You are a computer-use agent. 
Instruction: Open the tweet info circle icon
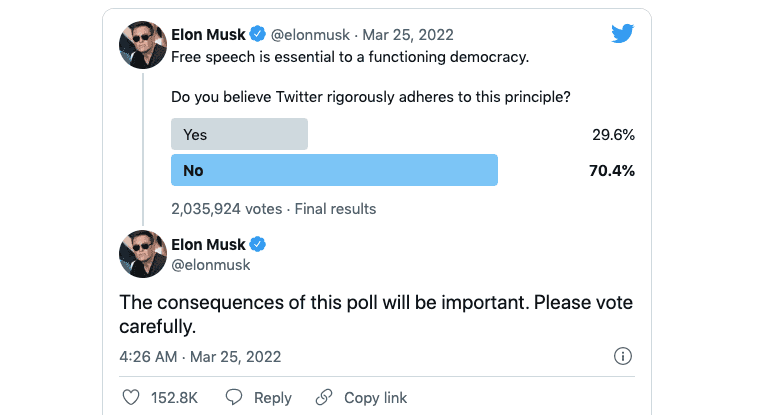622,356
